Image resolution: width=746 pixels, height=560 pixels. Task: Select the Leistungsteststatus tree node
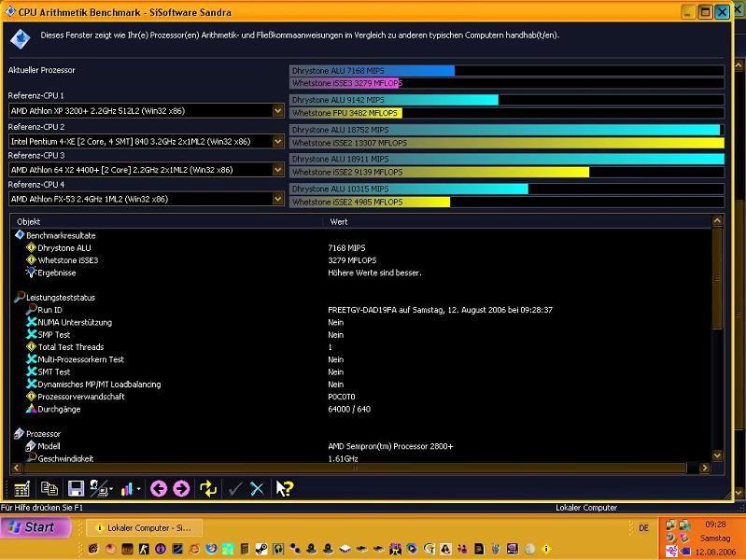61,298
